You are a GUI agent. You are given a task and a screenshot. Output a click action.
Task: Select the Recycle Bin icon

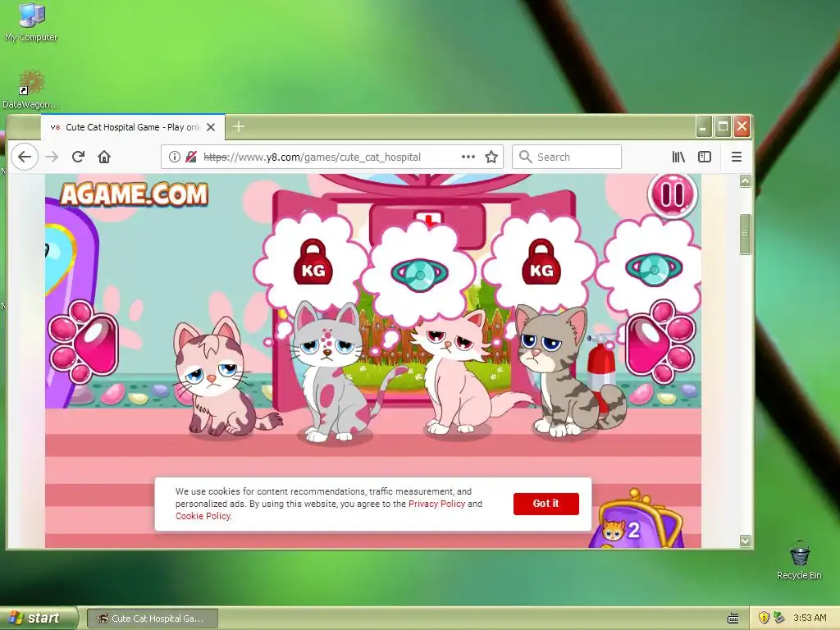point(799,560)
